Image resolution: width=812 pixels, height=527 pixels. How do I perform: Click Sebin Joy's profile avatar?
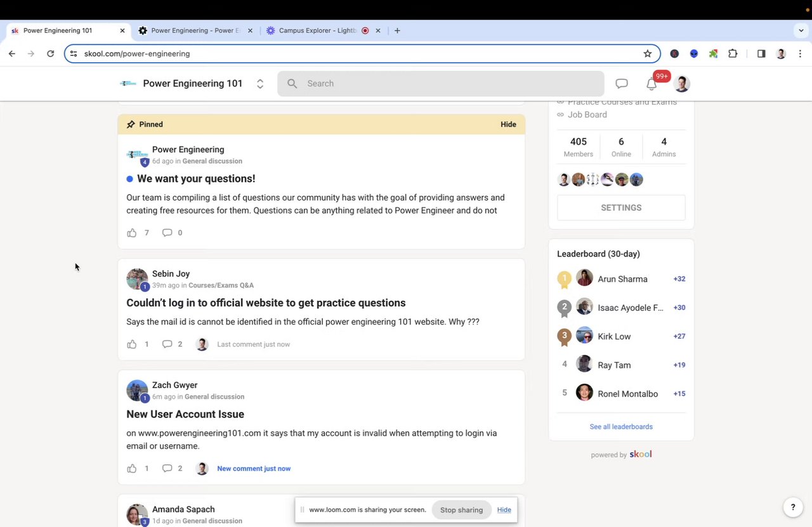tap(137, 279)
